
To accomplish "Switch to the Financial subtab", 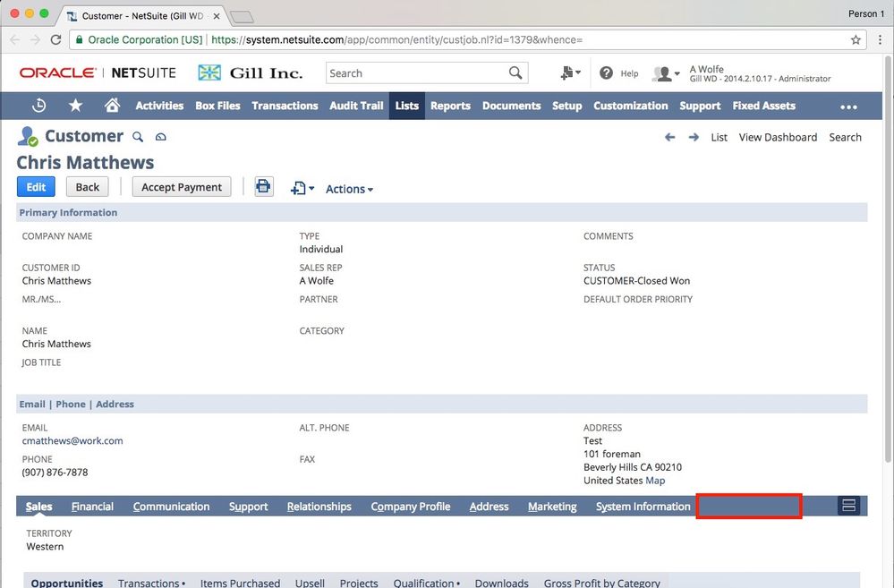I will coord(92,507).
